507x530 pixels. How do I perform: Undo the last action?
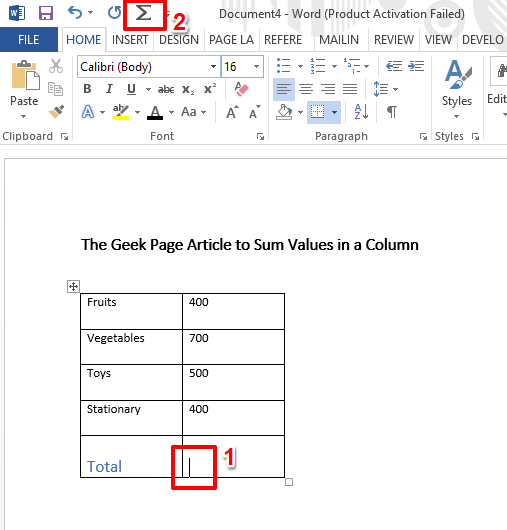[75, 13]
